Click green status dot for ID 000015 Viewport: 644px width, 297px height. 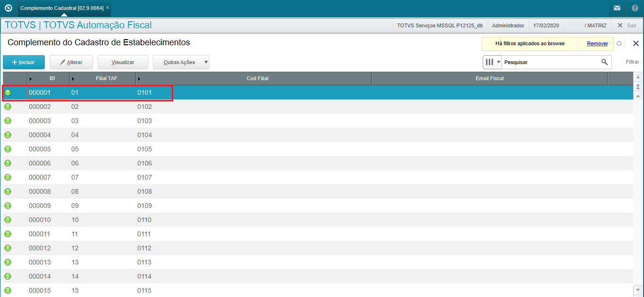[8, 290]
